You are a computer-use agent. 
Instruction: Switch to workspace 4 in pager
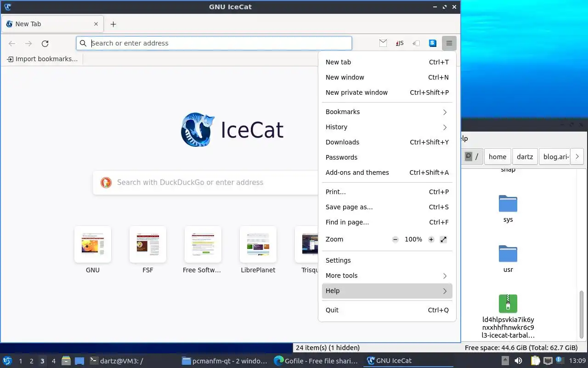53,361
